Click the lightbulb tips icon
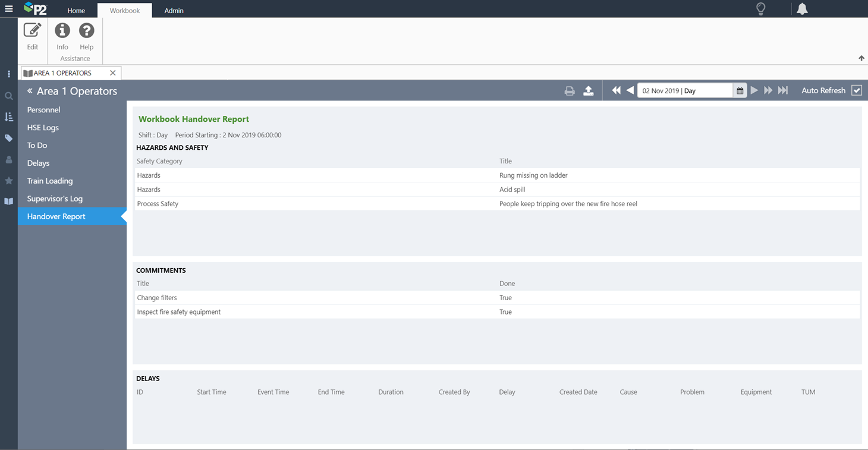 [760, 9]
